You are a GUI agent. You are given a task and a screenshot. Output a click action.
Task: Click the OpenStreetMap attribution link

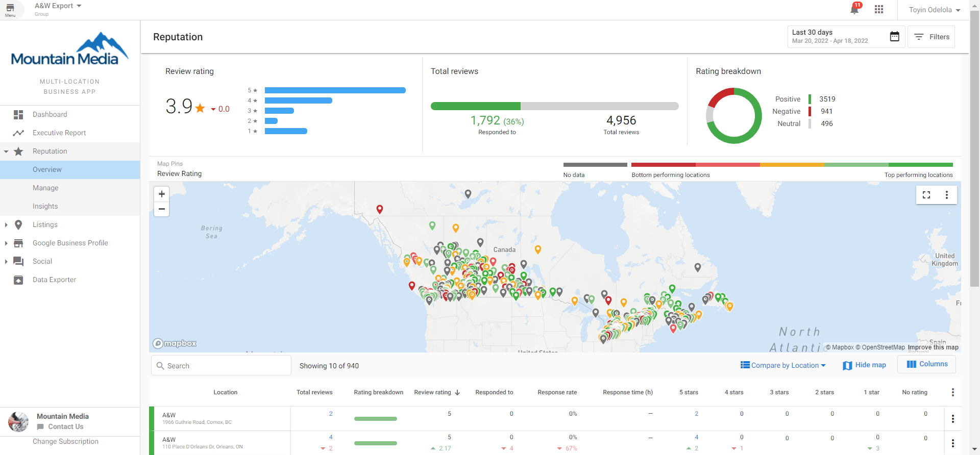880,347
